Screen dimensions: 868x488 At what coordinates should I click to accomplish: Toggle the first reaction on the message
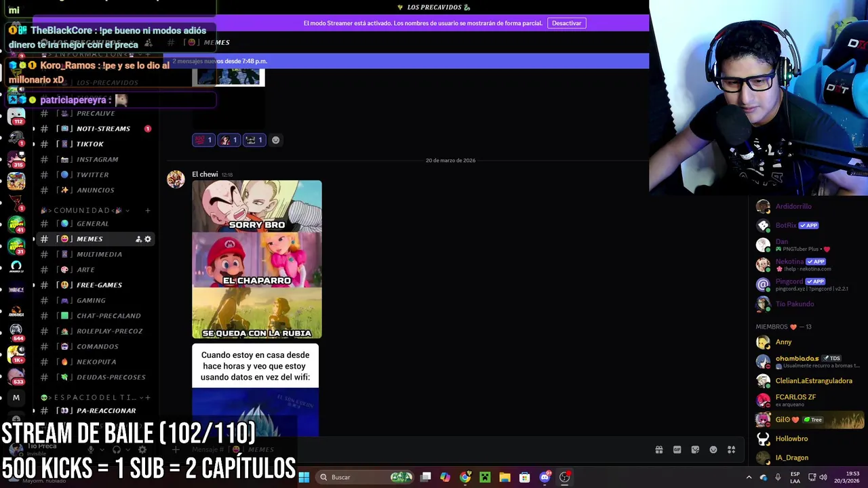point(203,140)
